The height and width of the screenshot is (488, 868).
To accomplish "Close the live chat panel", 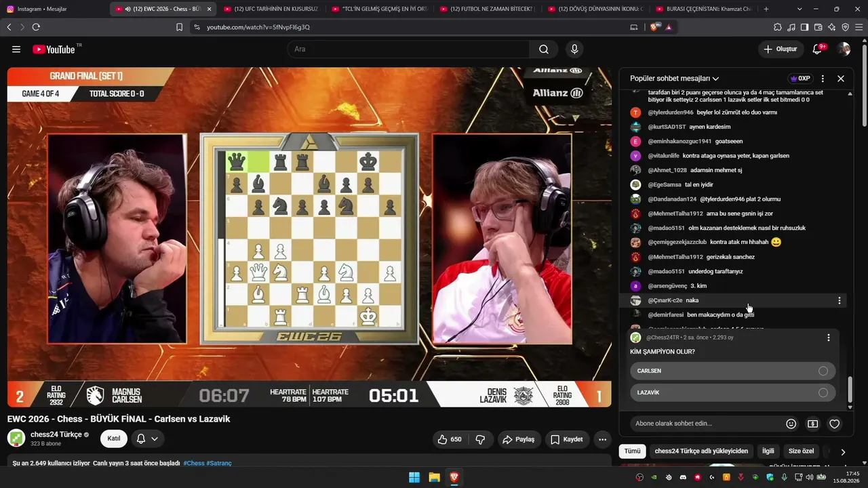I will point(841,79).
